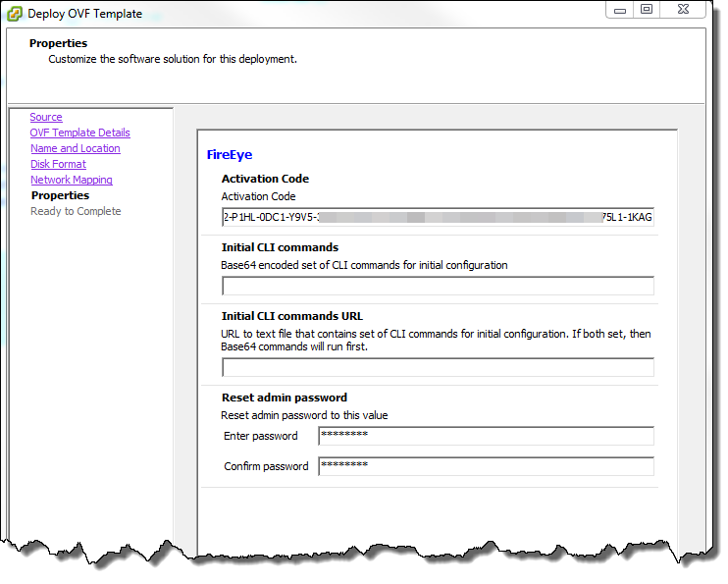Click the Initial CLI commands URL heading

[x=292, y=316]
